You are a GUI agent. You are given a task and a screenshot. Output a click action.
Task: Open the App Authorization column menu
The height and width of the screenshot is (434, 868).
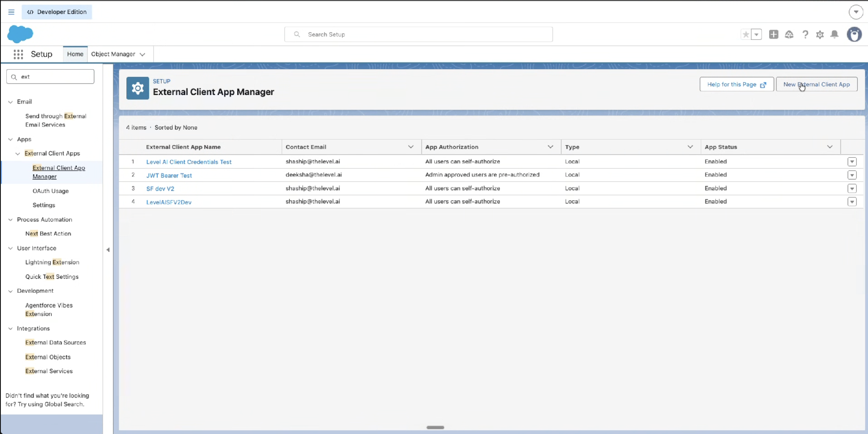(x=550, y=147)
